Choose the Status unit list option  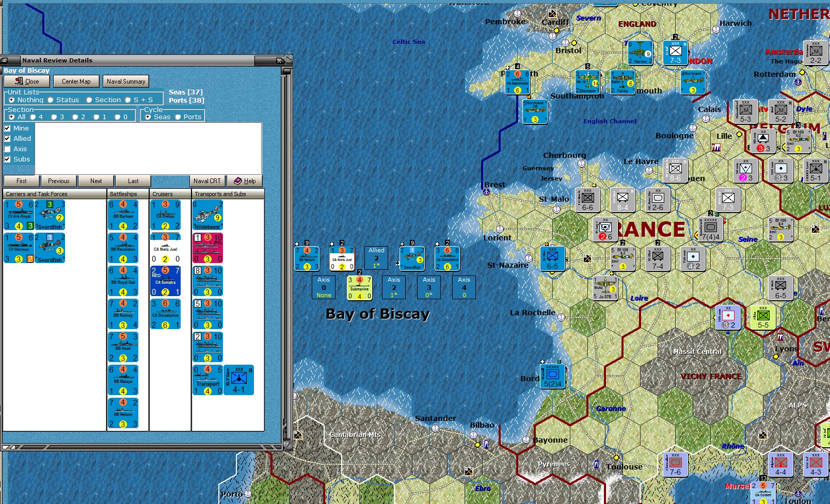pos(63,100)
